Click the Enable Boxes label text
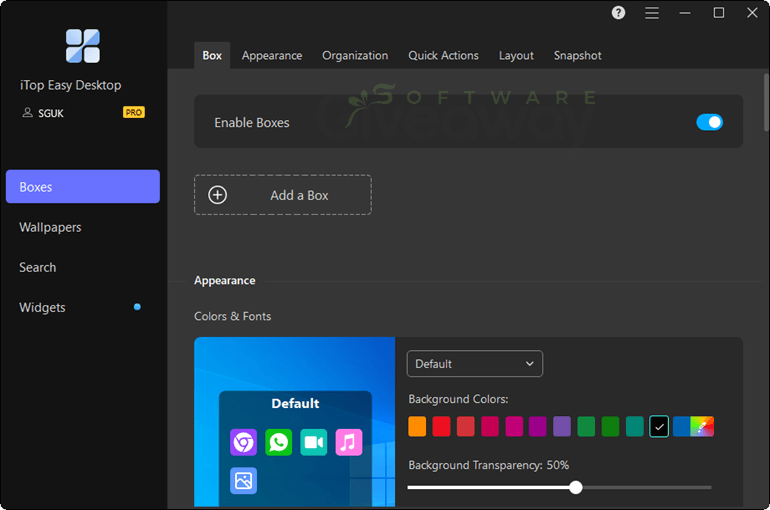This screenshot has height=510, width=770. (x=252, y=123)
